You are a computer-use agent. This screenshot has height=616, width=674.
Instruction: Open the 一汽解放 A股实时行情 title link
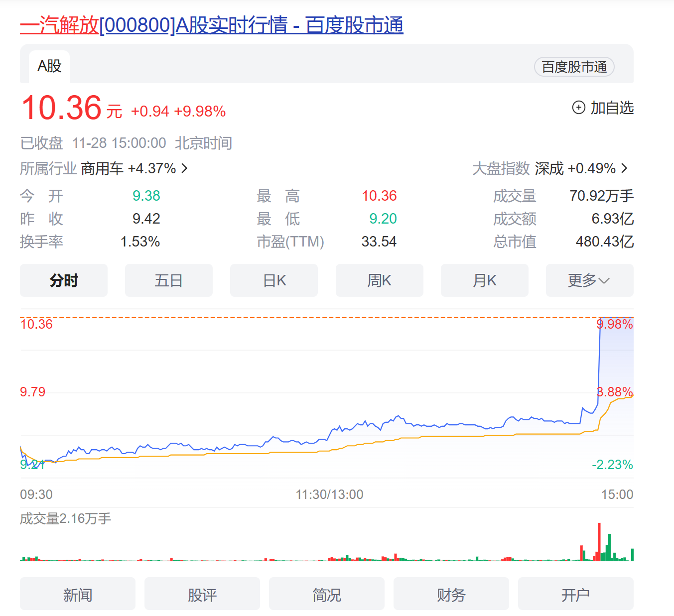(212, 25)
